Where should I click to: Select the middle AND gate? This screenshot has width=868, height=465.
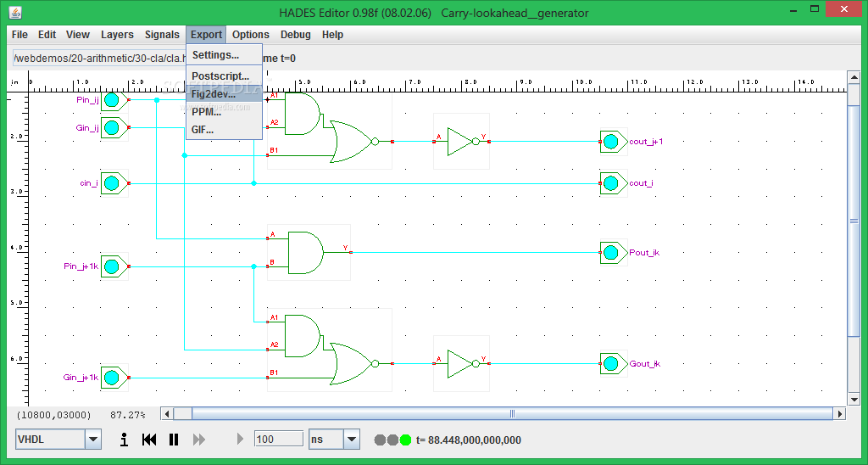(307, 253)
